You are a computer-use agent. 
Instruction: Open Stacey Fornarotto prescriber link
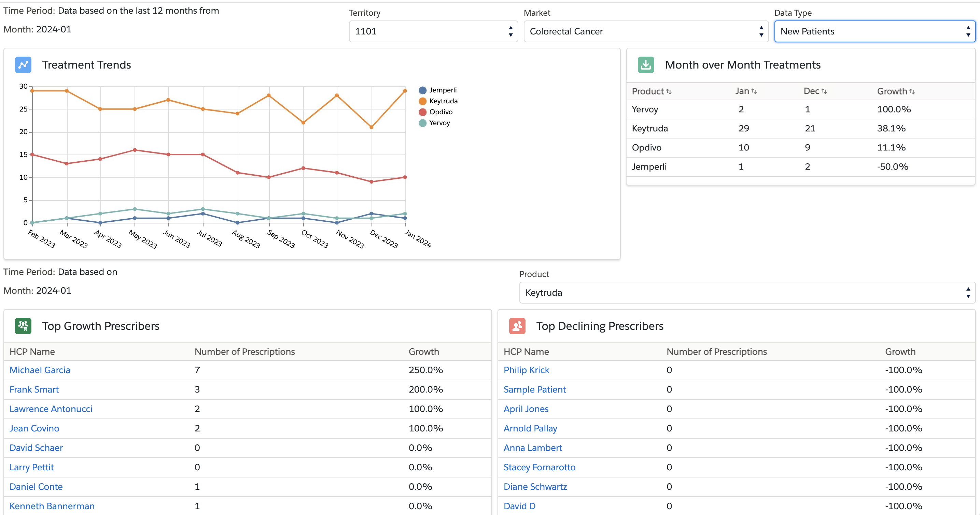coord(539,467)
